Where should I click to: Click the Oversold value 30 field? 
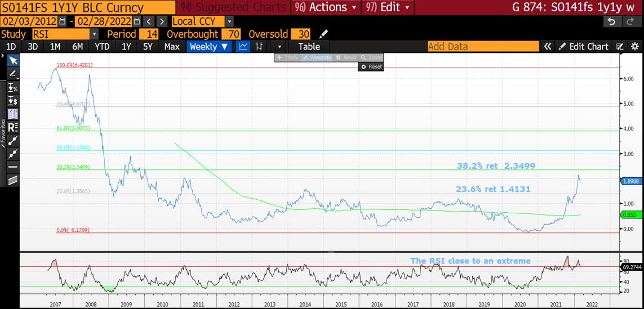[x=301, y=34]
